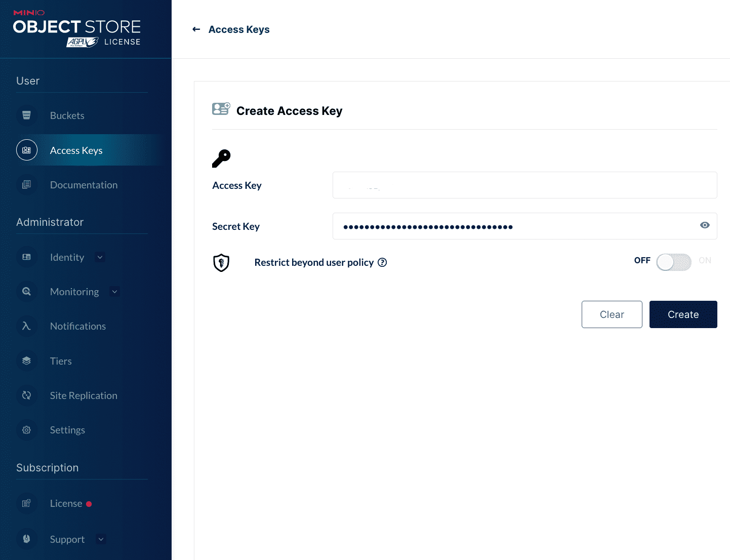Click the Access Keys badge icon
This screenshot has height=560, width=730.
pyautogui.click(x=26, y=150)
